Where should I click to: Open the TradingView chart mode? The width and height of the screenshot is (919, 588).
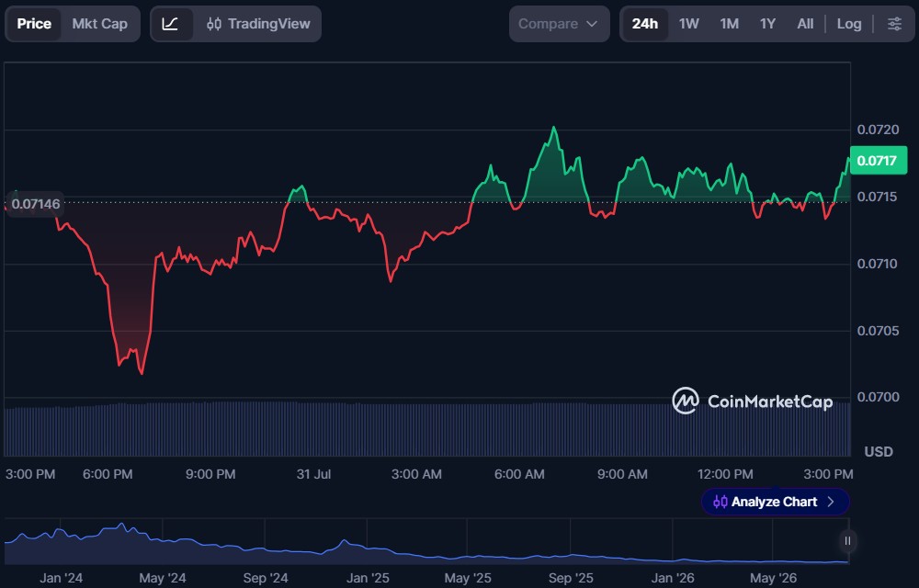coord(258,24)
